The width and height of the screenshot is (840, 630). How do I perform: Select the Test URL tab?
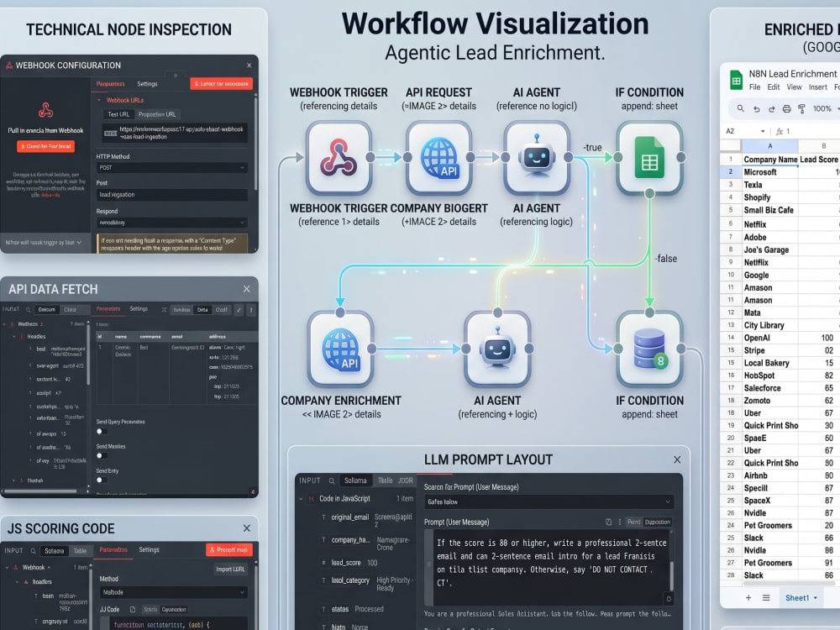point(118,114)
